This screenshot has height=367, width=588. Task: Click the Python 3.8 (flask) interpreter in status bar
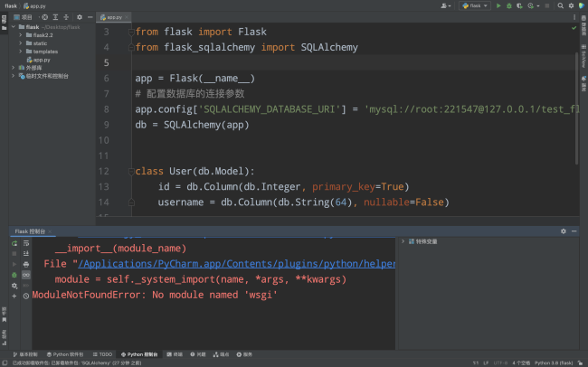[554, 362]
